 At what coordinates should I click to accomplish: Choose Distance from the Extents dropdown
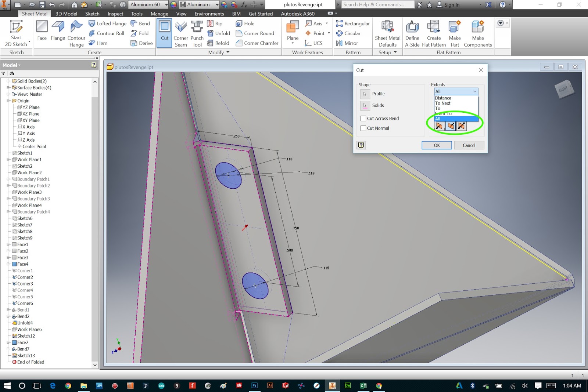coord(443,98)
